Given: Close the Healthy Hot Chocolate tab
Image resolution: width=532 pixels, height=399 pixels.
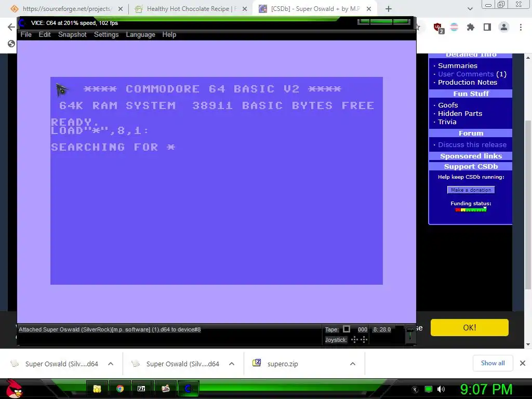Looking at the screenshot, I should (245, 9).
